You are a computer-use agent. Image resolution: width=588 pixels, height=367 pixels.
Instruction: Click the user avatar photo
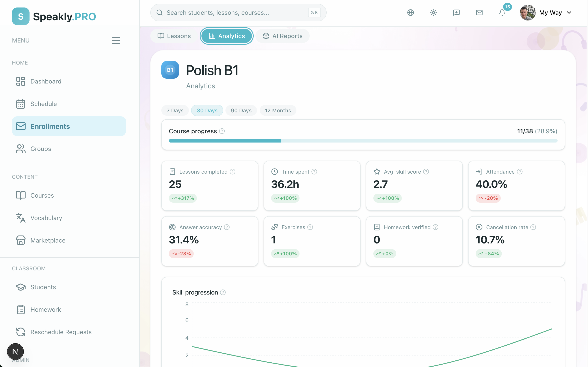[528, 13]
